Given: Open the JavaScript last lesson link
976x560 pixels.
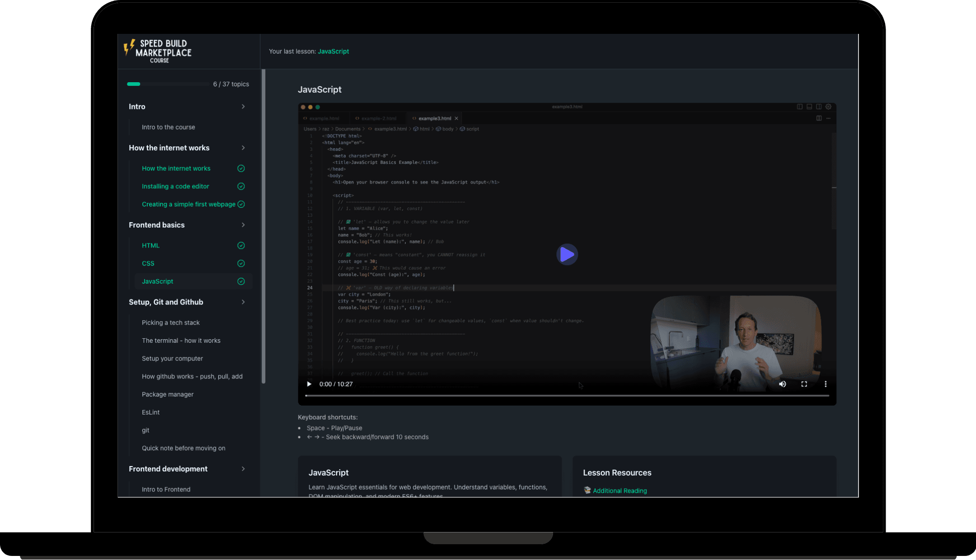Looking at the screenshot, I should 333,51.
